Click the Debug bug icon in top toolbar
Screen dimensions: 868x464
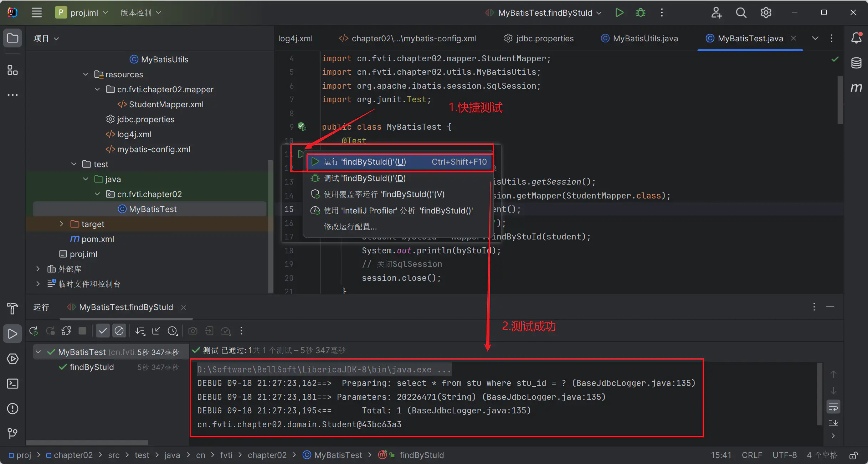click(x=641, y=12)
